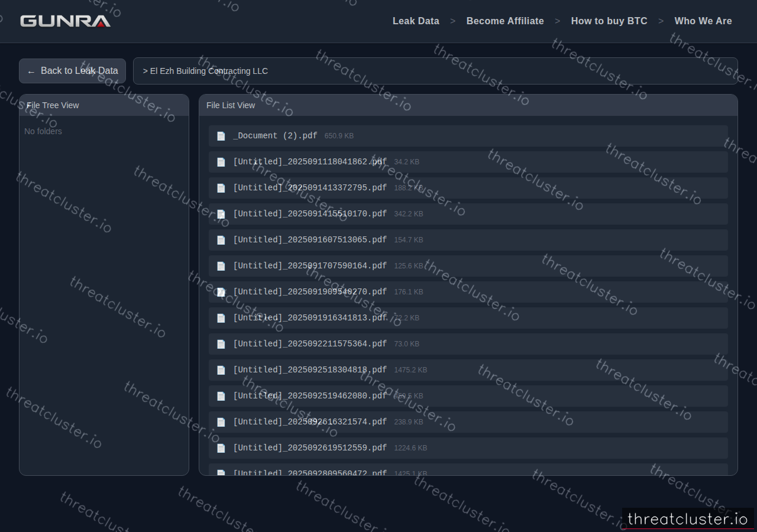This screenshot has width=757, height=532.
Task: Click file icon for [Untitled]_2025092518304818.pdf
Action: (x=221, y=370)
